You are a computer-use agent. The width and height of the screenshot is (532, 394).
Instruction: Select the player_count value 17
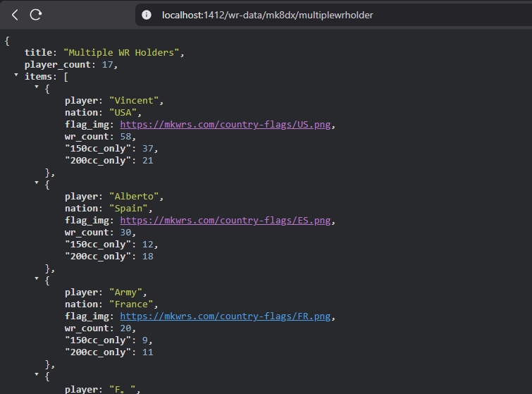click(x=107, y=64)
